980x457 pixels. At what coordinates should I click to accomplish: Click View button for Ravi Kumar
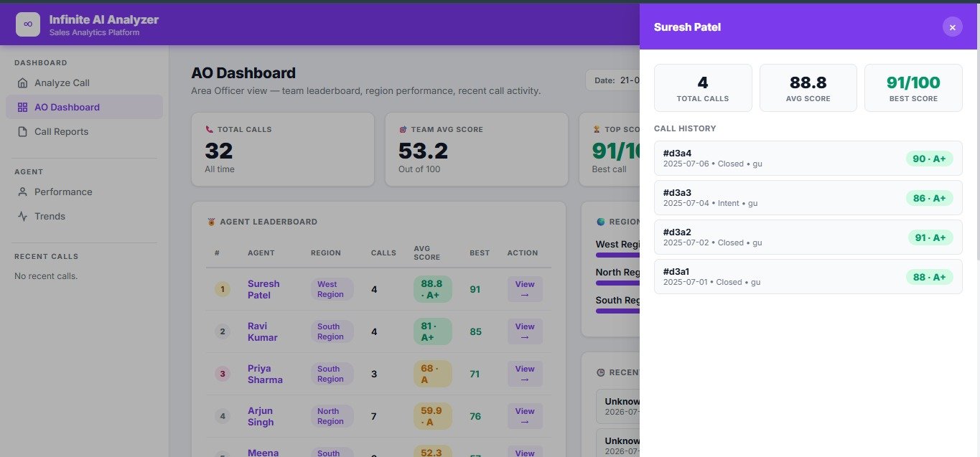pyautogui.click(x=525, y=331)
